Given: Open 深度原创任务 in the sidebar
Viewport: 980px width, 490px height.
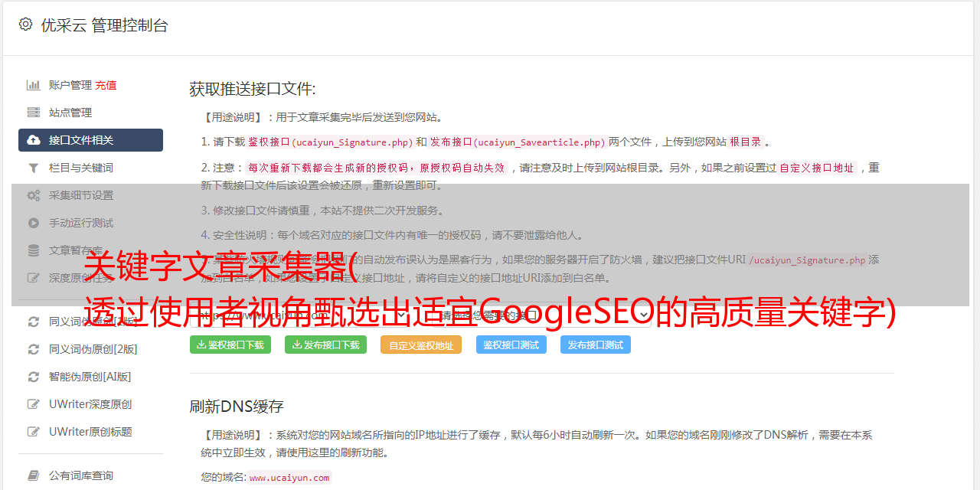Looking at the screenshot, I should click(81, 278).
